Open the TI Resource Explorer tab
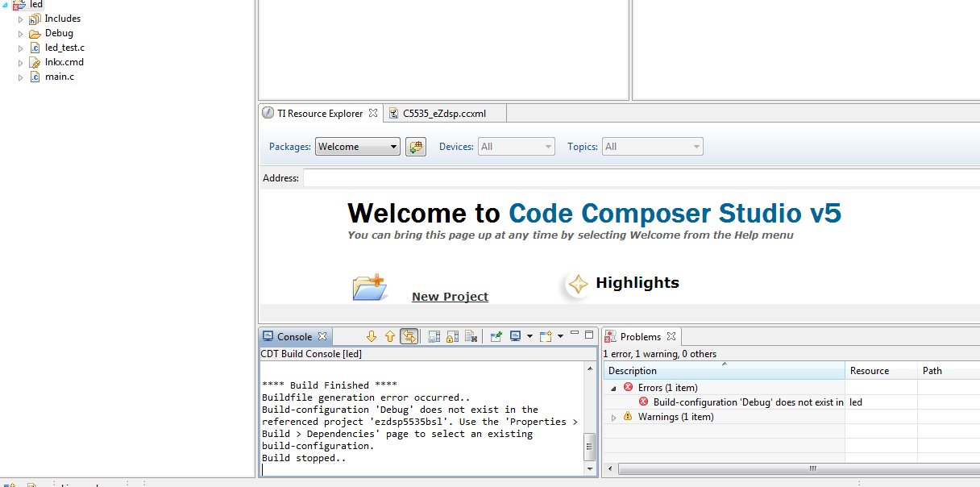 point(320,113)
